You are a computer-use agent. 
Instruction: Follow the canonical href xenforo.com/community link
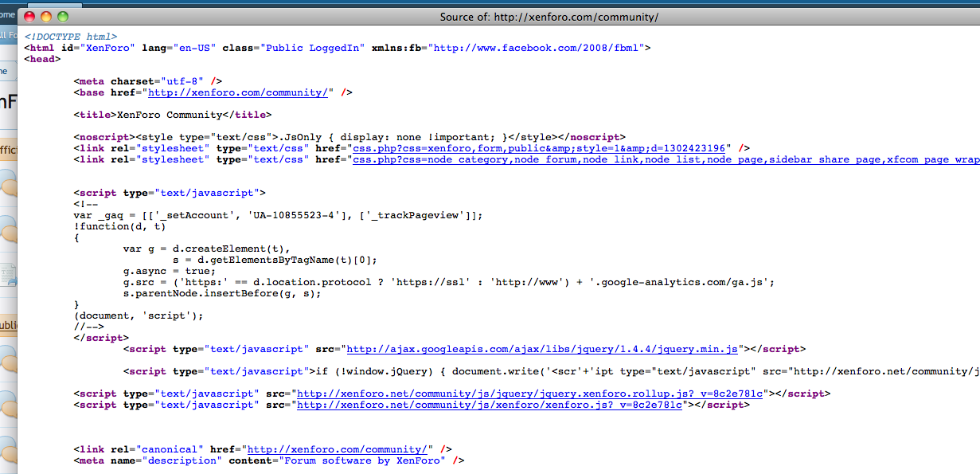coord(339,449)
